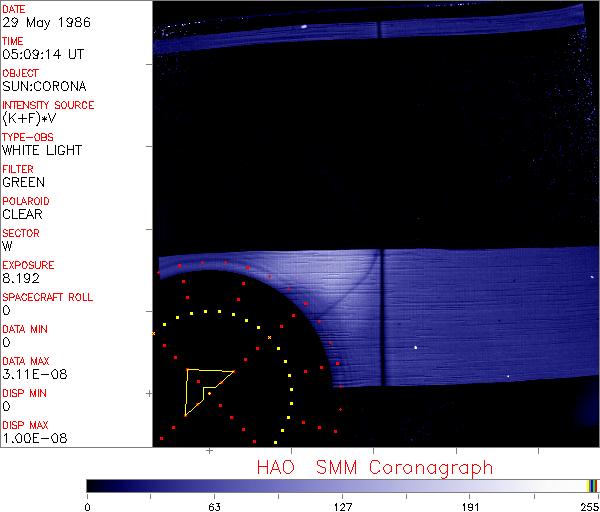Click the (K+F)*V intensity source value
This screenshot has height=512, width=600.
point(30,119)
